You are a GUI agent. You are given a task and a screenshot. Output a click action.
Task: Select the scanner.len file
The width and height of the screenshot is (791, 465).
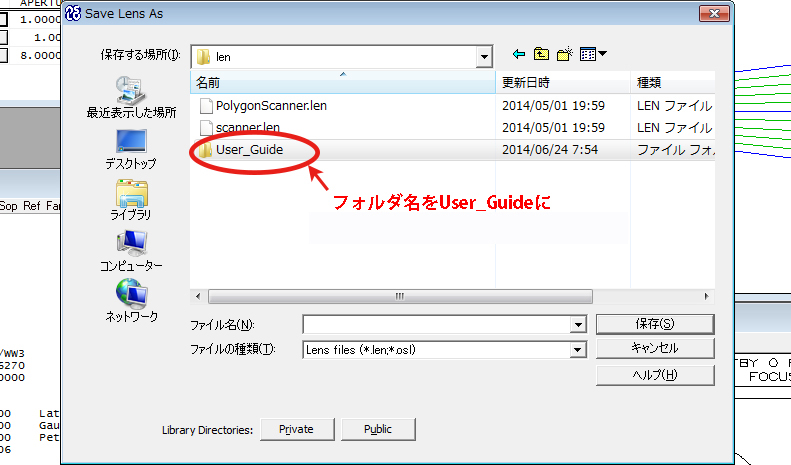pyautogui.click(x=247, y=128)
